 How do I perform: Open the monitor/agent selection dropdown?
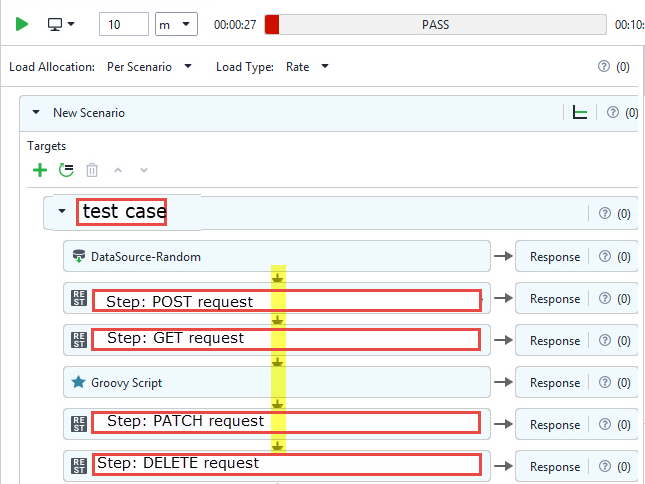click(x=62, y=24)
